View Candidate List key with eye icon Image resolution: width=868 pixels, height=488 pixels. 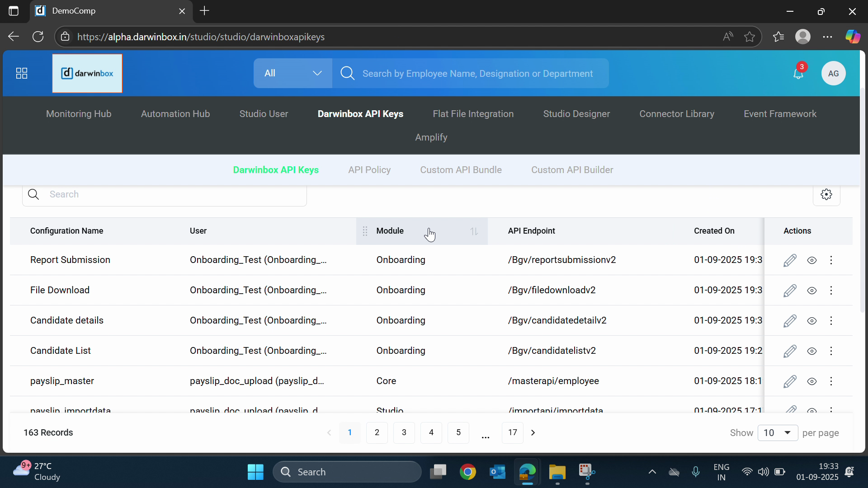coord(812,351)
